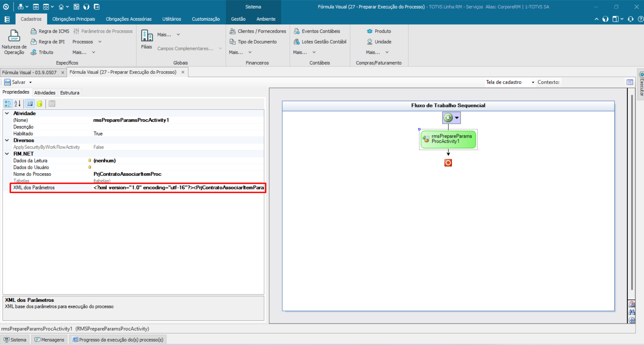The width and height of the screenshot is (644, 345).
Task: Open Regra de IPI
Action: coord(48,42)
